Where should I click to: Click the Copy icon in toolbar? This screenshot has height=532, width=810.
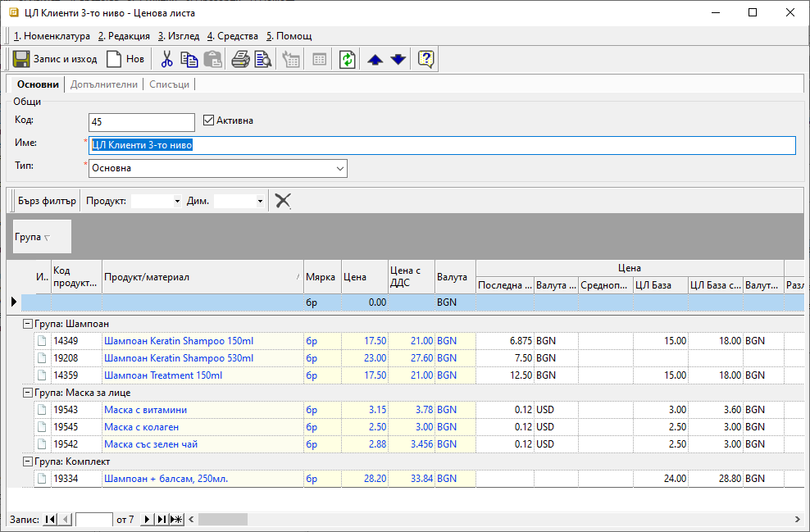(189, 59)
